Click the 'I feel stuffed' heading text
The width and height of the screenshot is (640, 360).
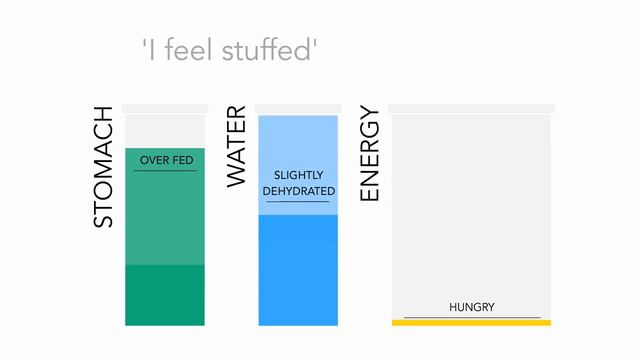pyautogui.click(x=229, y=50)
